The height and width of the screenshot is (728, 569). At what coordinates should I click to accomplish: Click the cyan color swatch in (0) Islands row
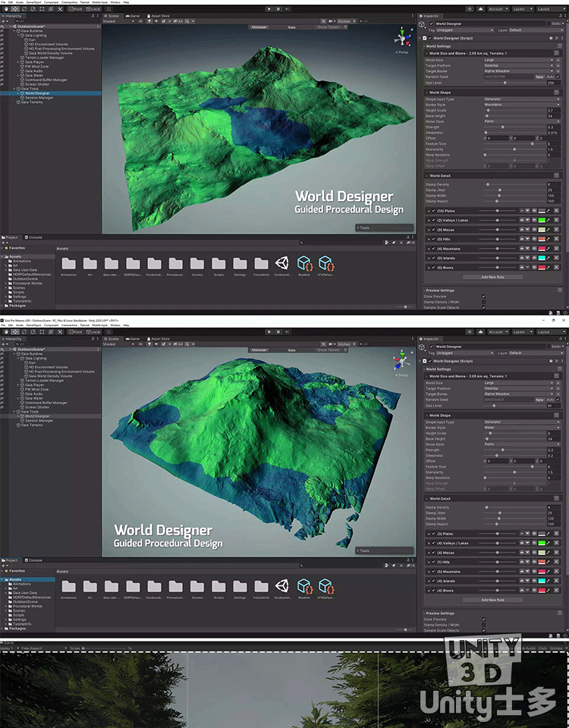coord(541,258)
